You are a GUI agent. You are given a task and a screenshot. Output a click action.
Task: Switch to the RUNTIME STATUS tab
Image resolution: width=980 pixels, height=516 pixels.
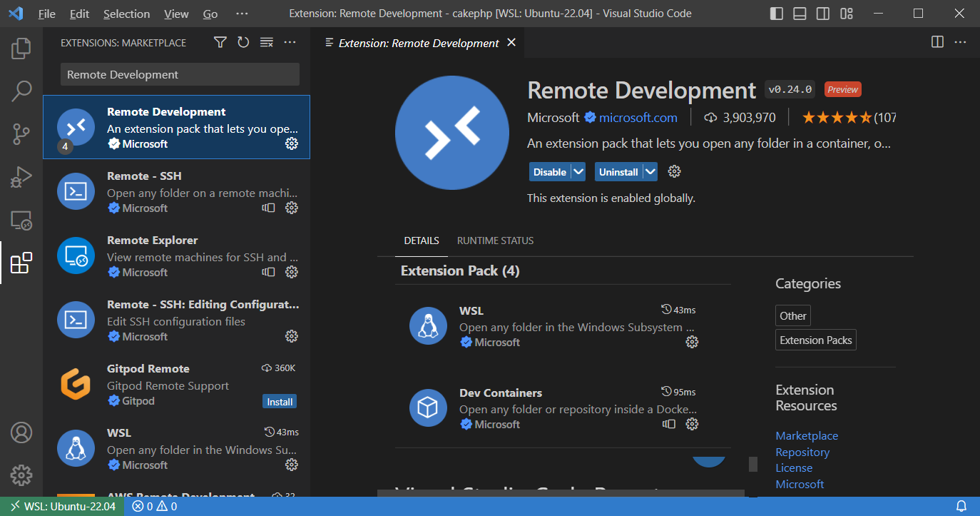tap(495, 241)
